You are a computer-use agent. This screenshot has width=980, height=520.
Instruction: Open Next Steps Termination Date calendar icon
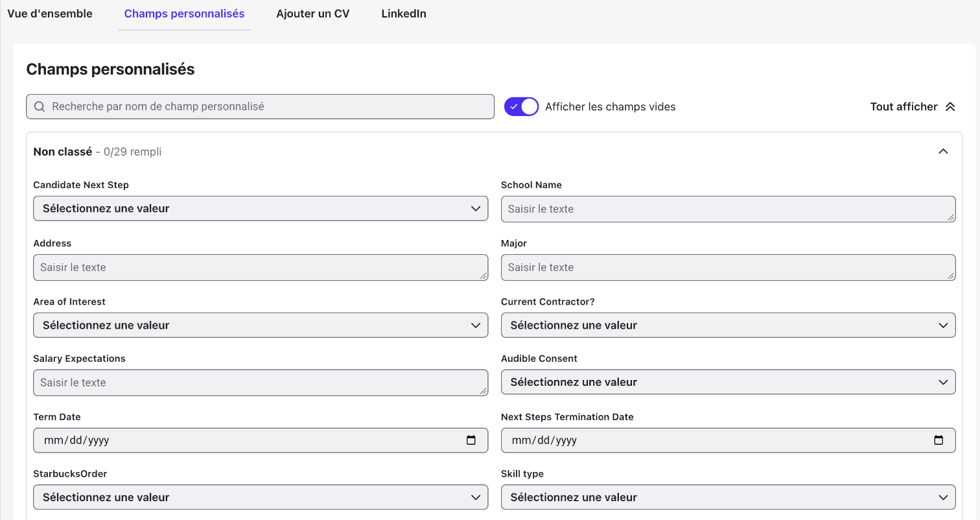pyautogui.click(x=939, y=440)
